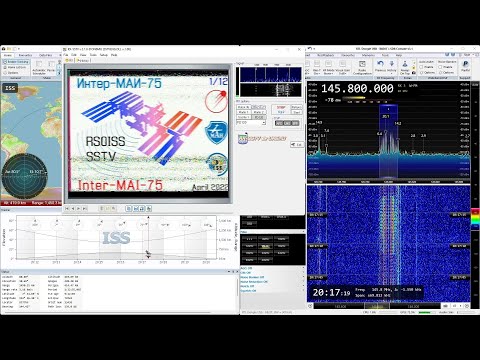
Task: Click the waterfall color scale bar
Action: point(475,220)
